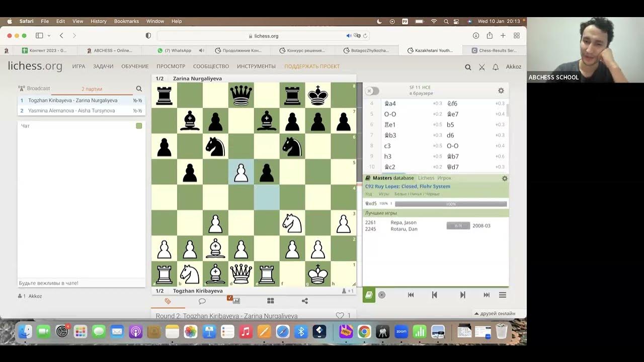Show Safari tab overview

click(516, 36)
